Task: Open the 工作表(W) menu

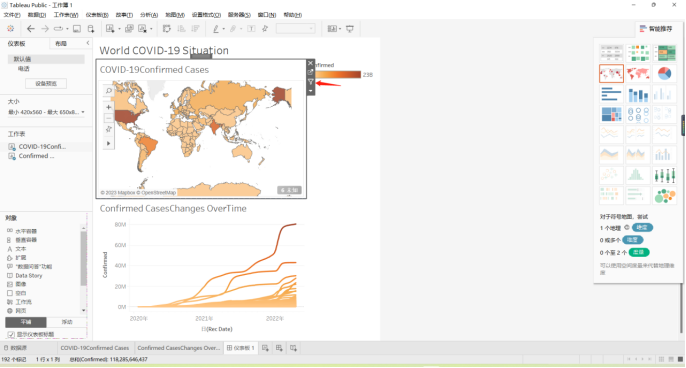Action: tap(66, 15)
